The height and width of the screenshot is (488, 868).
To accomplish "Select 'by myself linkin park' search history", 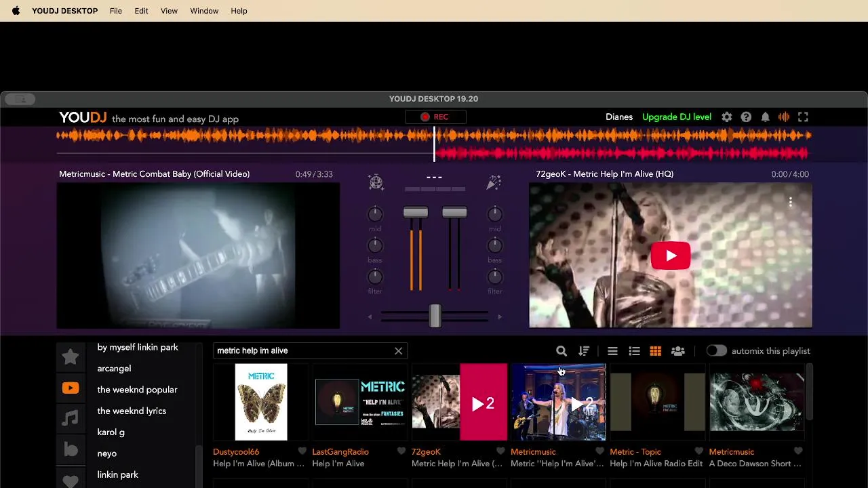I will click(138, 347).
